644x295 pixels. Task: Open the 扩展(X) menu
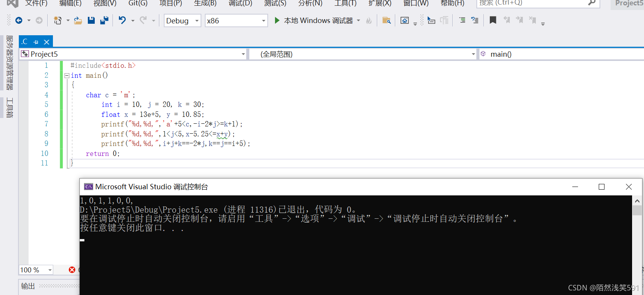click(x=380, y=3)
